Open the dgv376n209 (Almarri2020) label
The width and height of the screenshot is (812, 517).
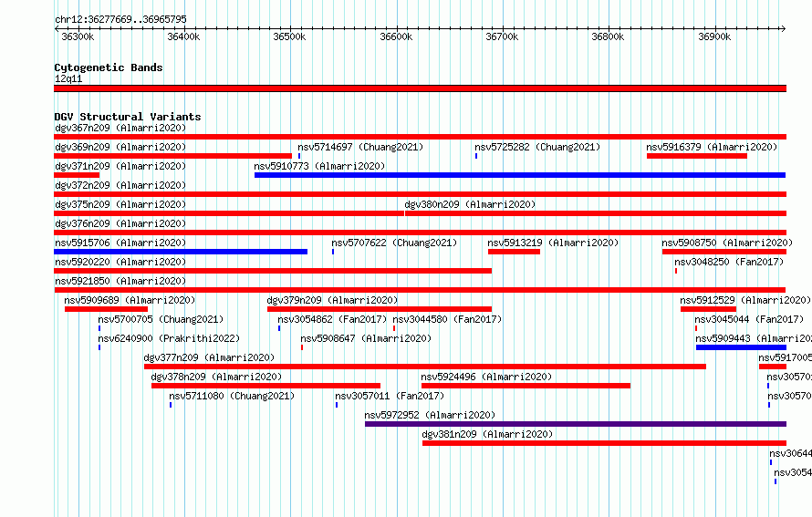(x=120, y=223)
